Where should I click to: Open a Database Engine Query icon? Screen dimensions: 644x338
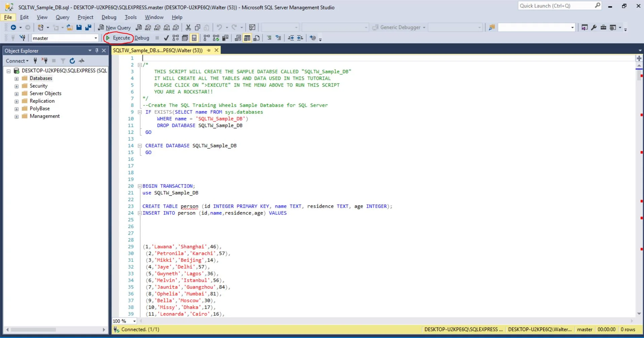[139, 27]
